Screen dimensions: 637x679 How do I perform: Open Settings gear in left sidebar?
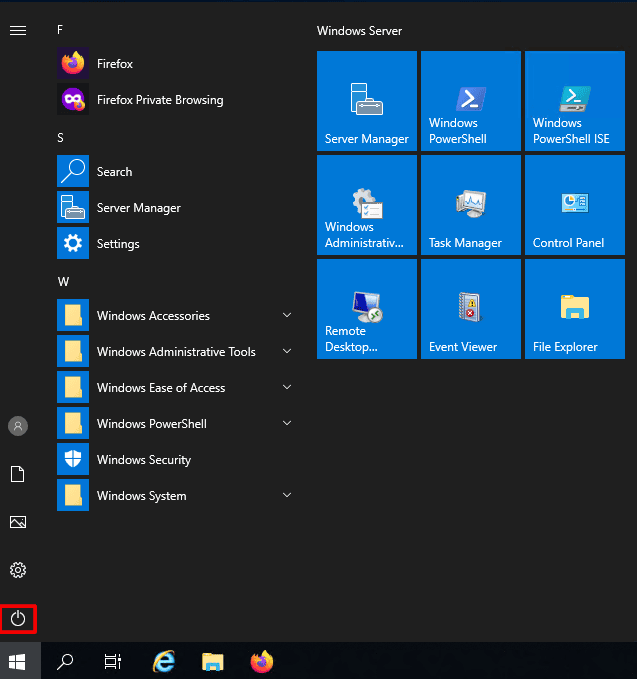[x=18, y=570]
